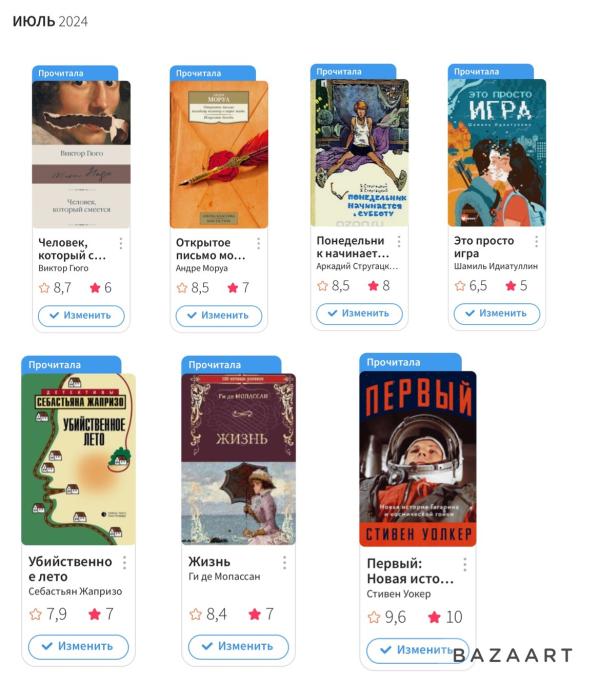Open options dots next to Это просто игра
600x683 pixels.
point(536,241)
